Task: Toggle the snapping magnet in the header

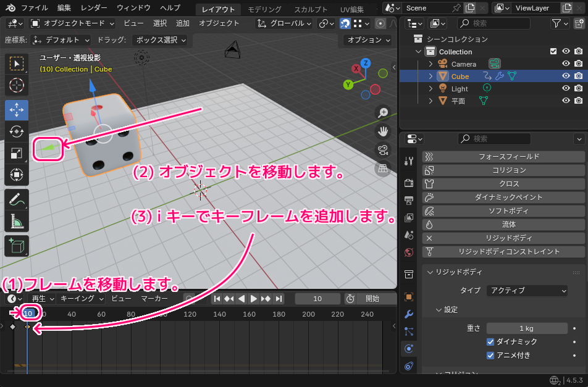Action: pos(345,23)
